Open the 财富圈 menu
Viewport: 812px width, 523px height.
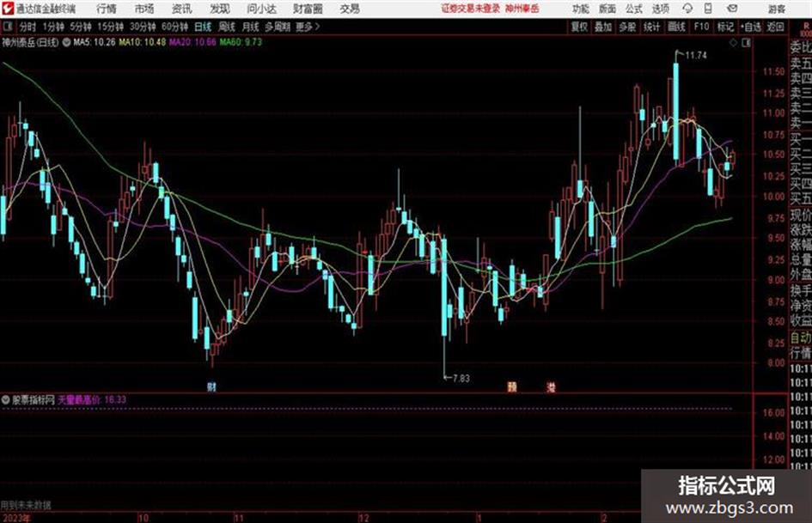click(x=308, y=9)
